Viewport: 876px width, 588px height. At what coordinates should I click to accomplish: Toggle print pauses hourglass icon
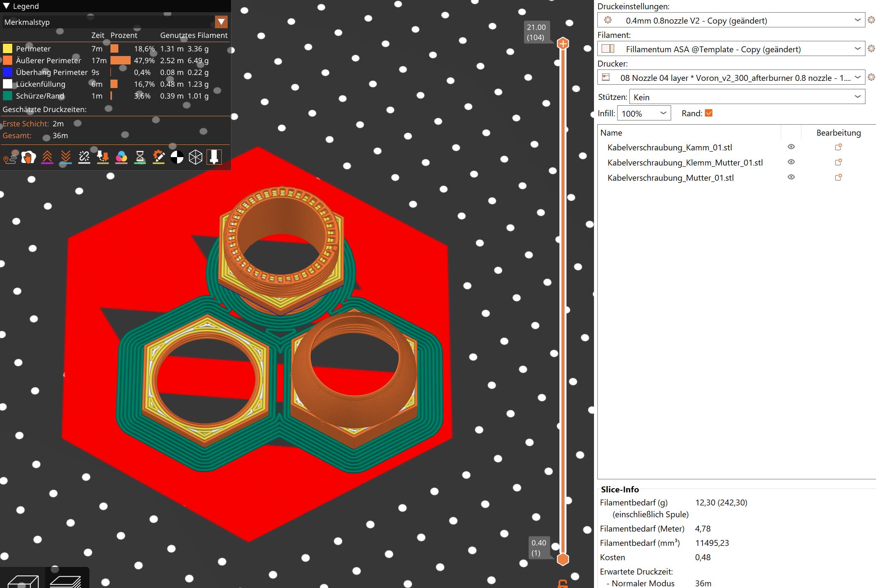[x=140, y=158]
